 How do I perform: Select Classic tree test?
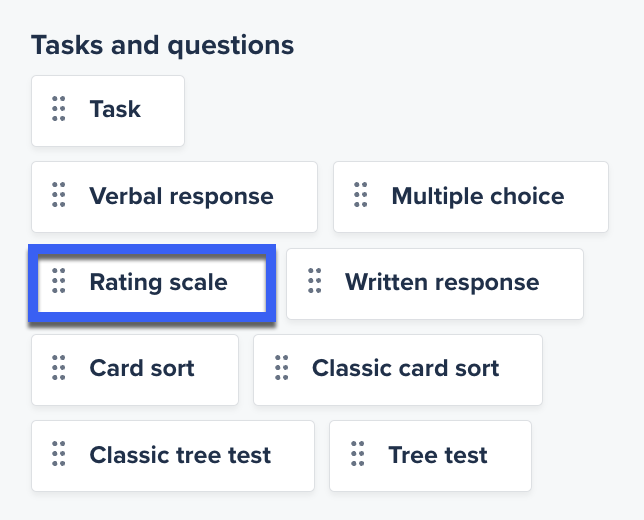(x=180, y=456)
